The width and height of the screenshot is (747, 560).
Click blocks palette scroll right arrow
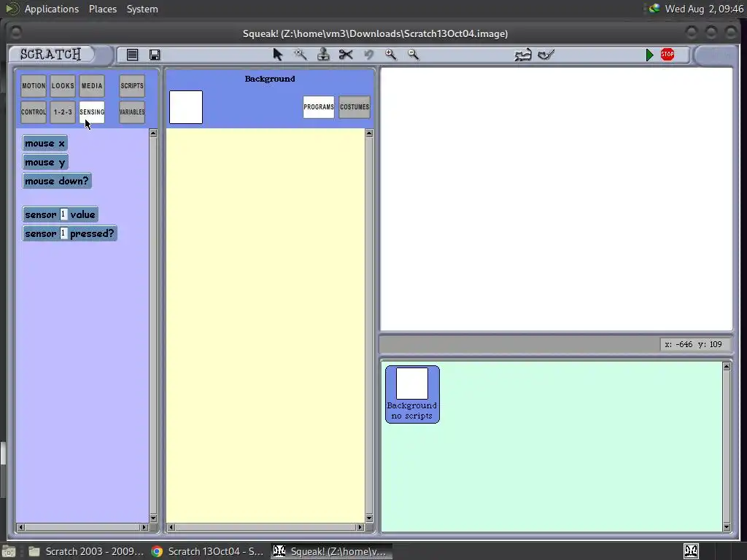(x=144, y=527)
